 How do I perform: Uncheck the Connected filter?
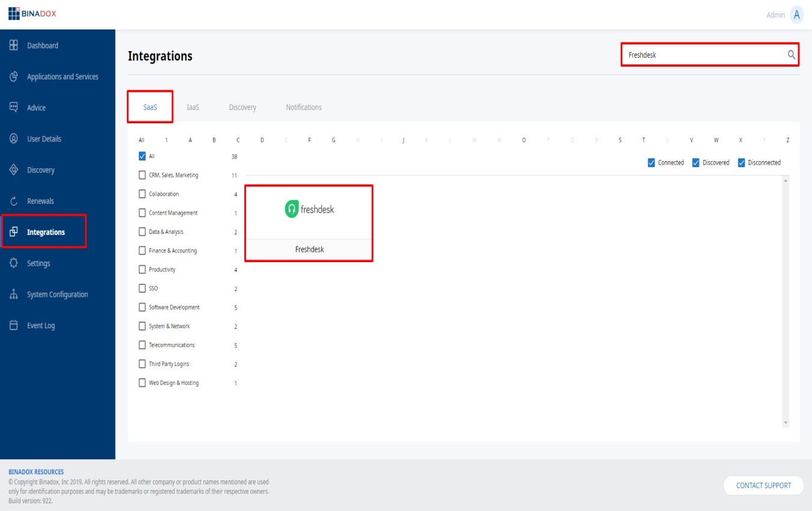pyautogui.click(x=651, y=163)
